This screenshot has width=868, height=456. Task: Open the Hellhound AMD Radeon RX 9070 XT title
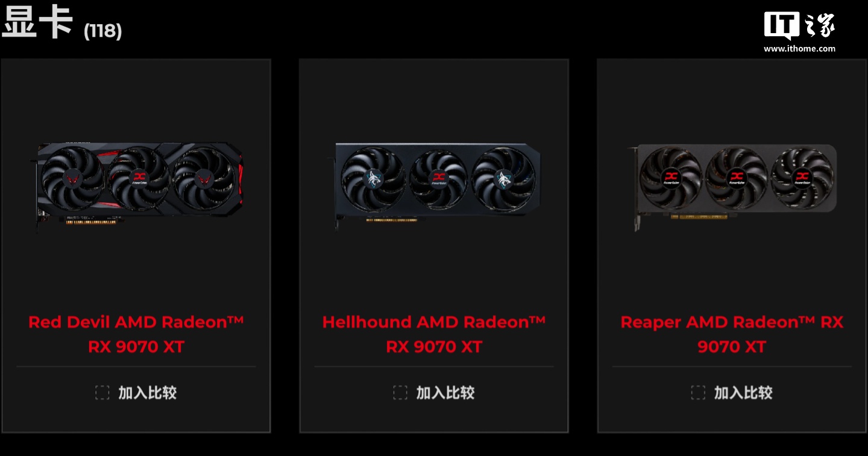coord(434,334)
